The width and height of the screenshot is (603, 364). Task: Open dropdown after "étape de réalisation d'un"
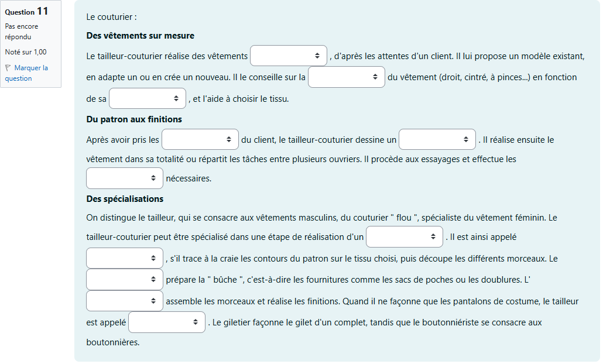[405, 236]
